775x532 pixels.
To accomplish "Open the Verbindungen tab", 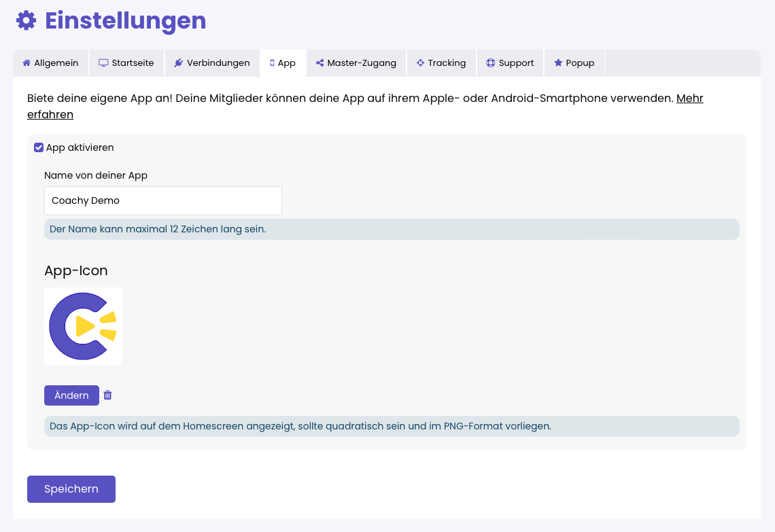I will (212, 63).
